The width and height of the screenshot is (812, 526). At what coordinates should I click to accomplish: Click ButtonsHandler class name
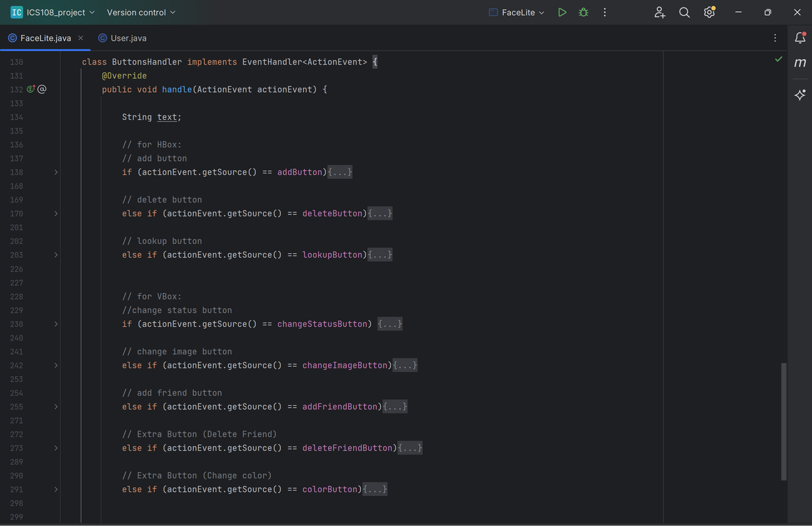tap(147, 62)
